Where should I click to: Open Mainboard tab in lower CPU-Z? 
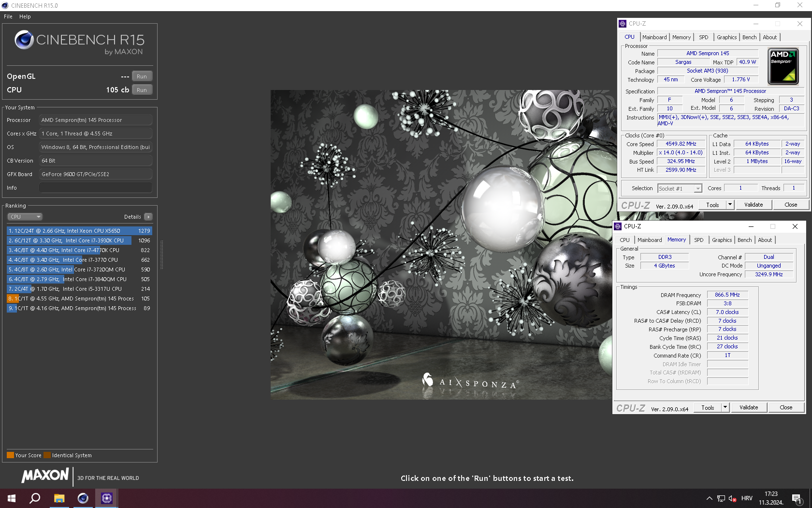(x=650, y=240)
